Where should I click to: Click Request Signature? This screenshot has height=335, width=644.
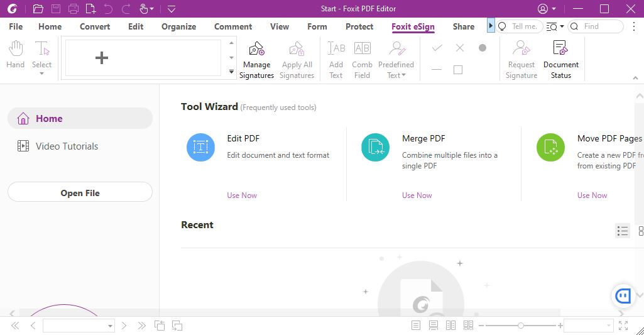[521, 60]
